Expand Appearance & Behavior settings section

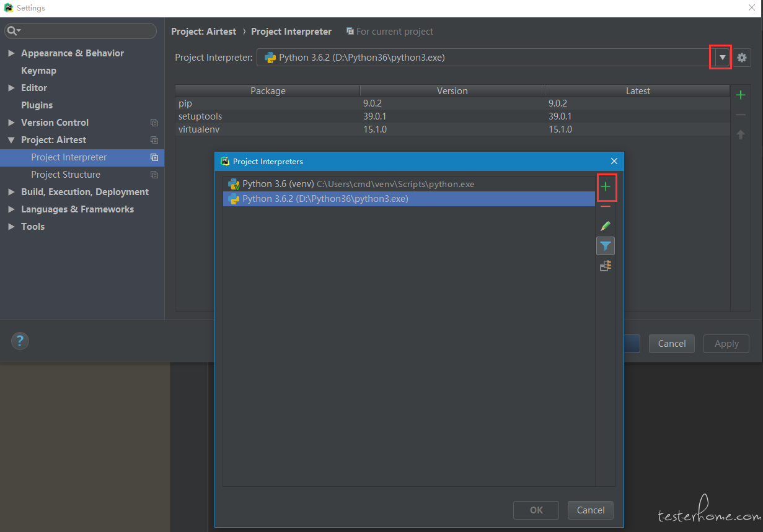[x=11, y=53]
